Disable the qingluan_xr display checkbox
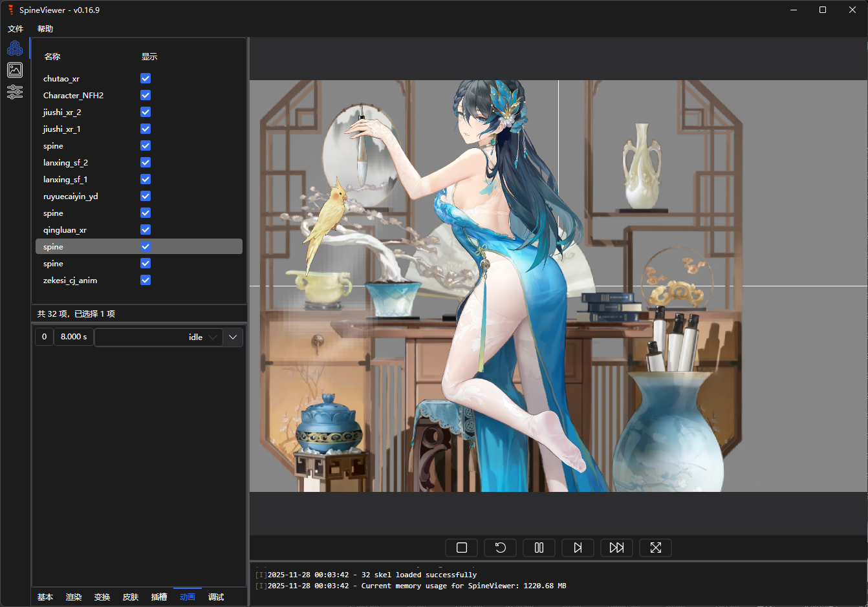 click(x=146, y=229)
